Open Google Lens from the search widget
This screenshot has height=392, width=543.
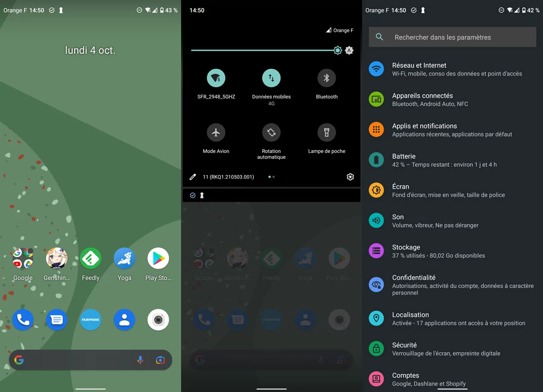point(160,360)
